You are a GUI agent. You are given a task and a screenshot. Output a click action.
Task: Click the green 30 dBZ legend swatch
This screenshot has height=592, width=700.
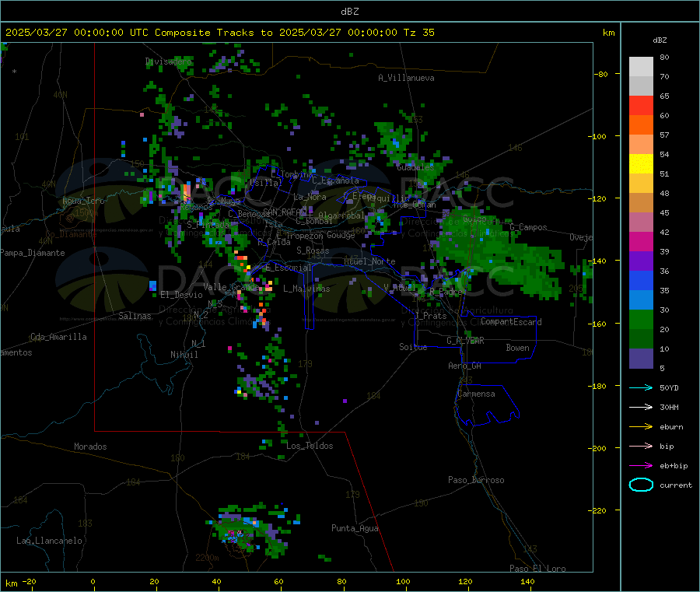pos(641,319)
